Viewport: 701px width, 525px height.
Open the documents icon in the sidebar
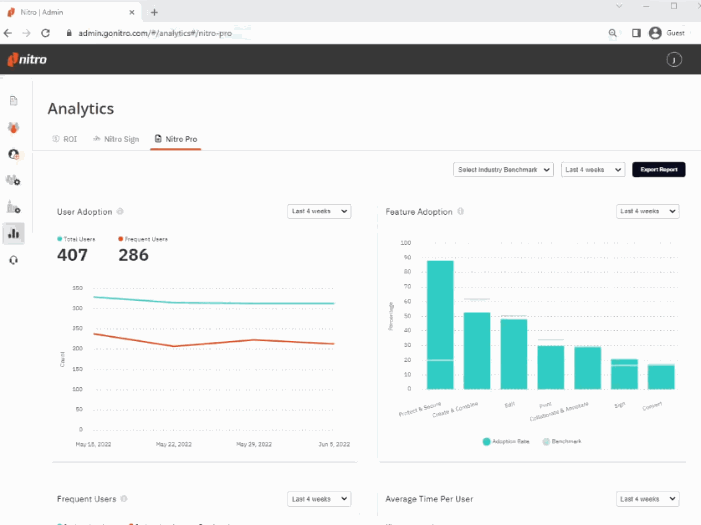[x=14, y=101]
